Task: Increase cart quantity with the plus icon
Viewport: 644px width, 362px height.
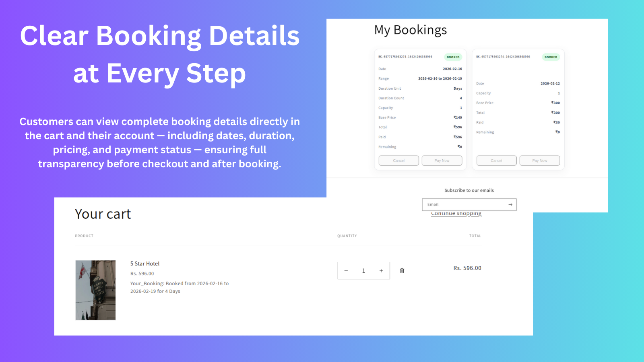Action: click(381, 270)
